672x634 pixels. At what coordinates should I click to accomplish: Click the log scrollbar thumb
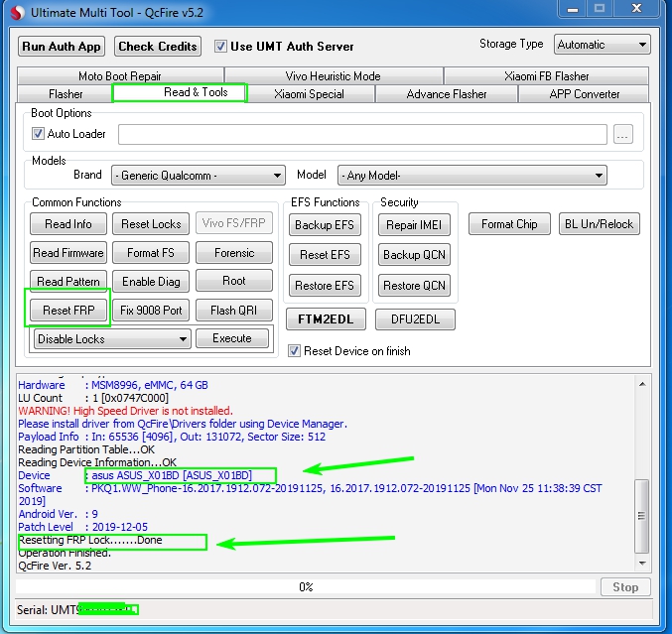coord(641,516)
